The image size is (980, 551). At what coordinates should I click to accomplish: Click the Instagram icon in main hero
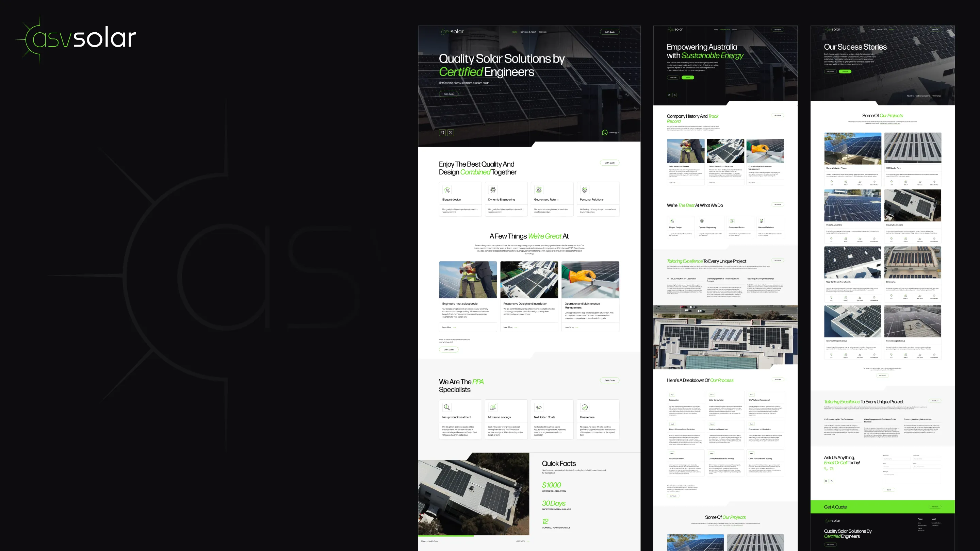442,133
